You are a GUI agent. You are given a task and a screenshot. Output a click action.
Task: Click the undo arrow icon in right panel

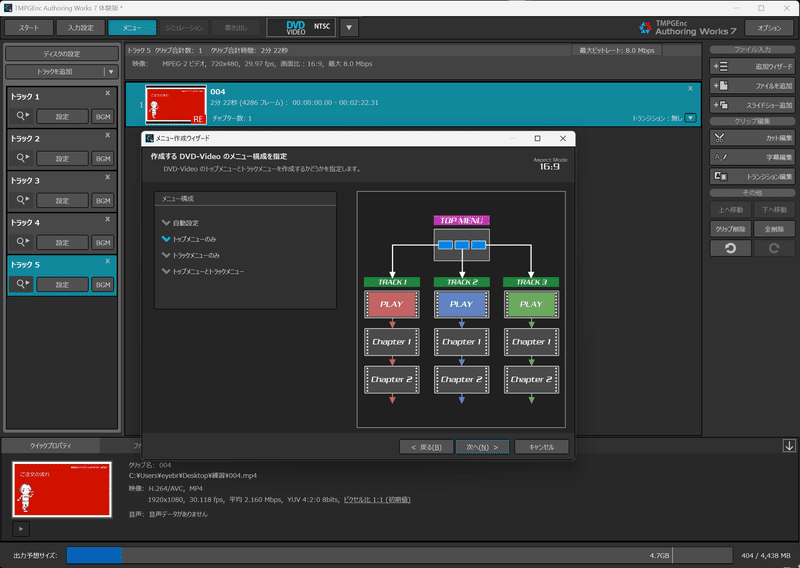tap(731, 248)
